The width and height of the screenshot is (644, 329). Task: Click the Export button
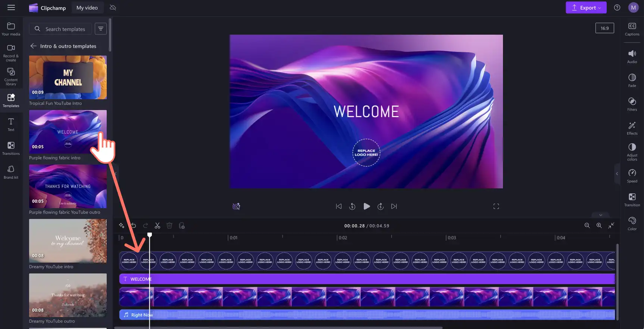(x=586, y=7)
